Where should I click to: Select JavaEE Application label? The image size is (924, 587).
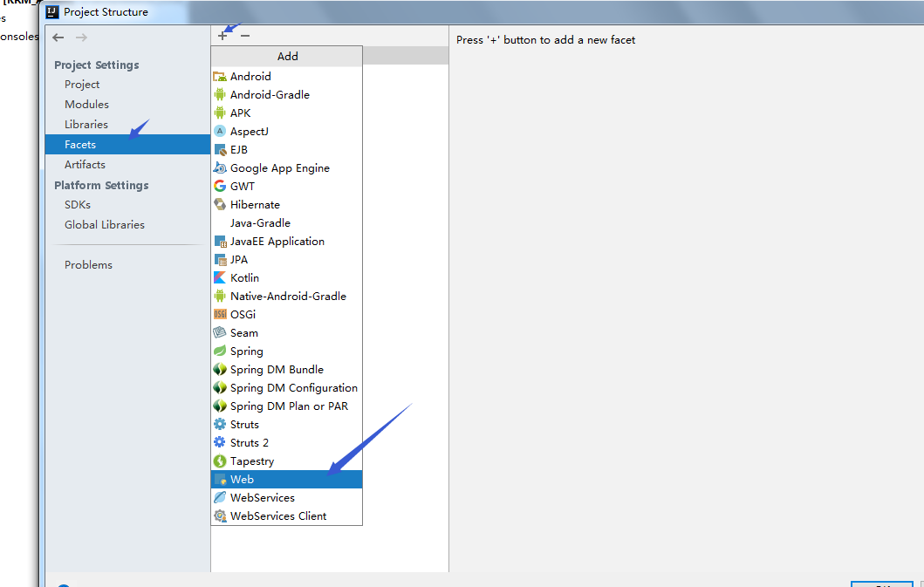277,242
